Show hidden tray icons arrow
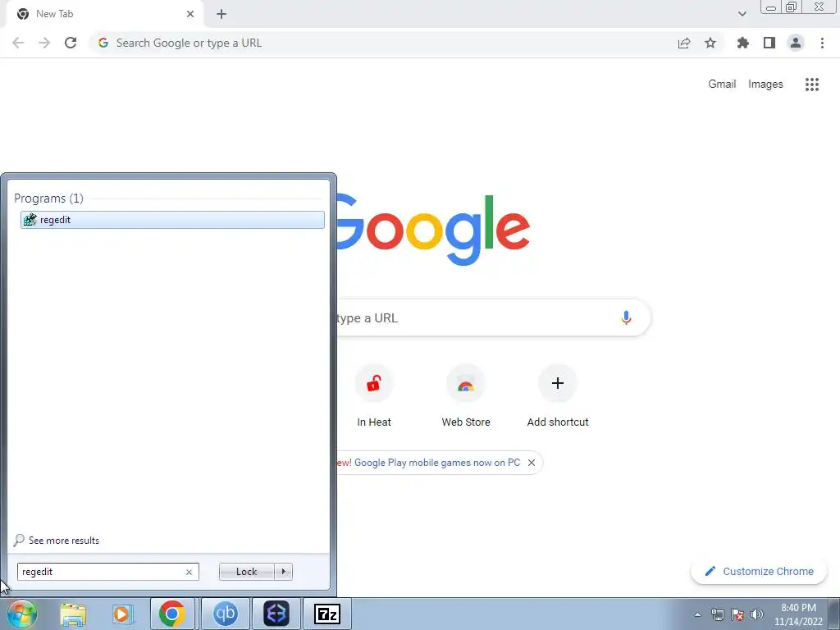Viewport: 840px width, 630px height. point(697,614)
